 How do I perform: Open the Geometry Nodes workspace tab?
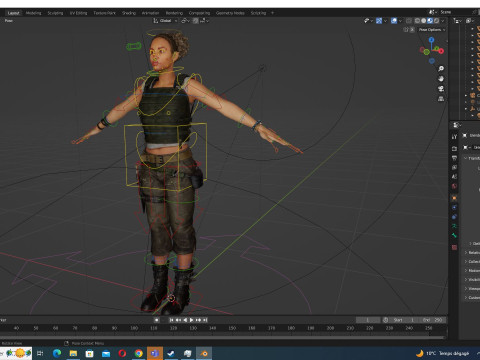click(x=230, y=13)
